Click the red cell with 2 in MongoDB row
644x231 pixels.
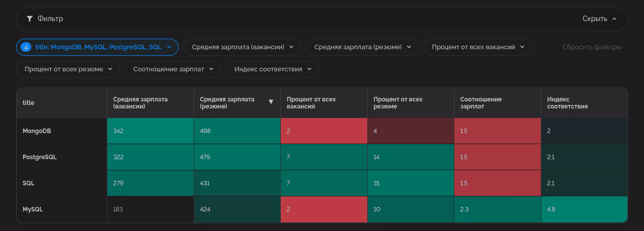324,131
